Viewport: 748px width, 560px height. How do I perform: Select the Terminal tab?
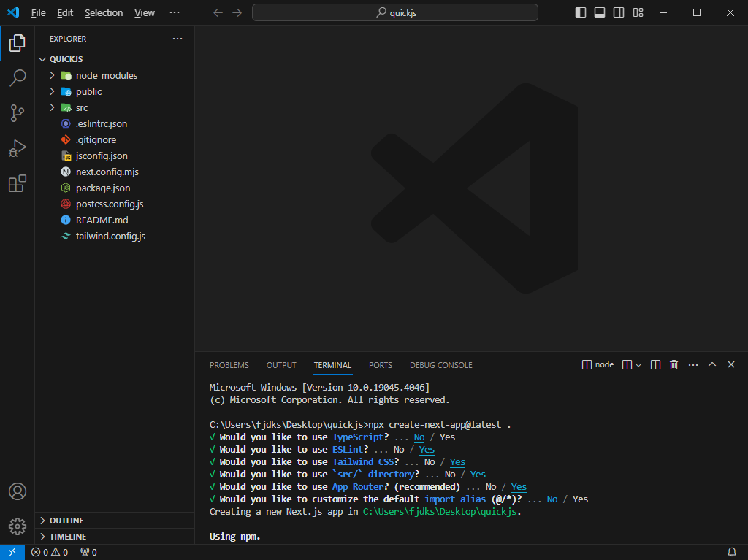pyautogui.click(x=332, y=365)
